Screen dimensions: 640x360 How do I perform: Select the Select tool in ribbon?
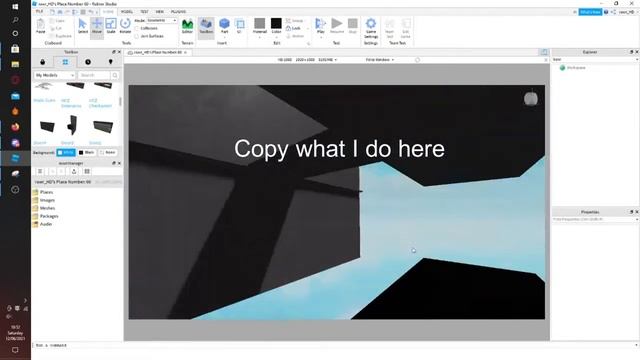[x=82, y=26]
